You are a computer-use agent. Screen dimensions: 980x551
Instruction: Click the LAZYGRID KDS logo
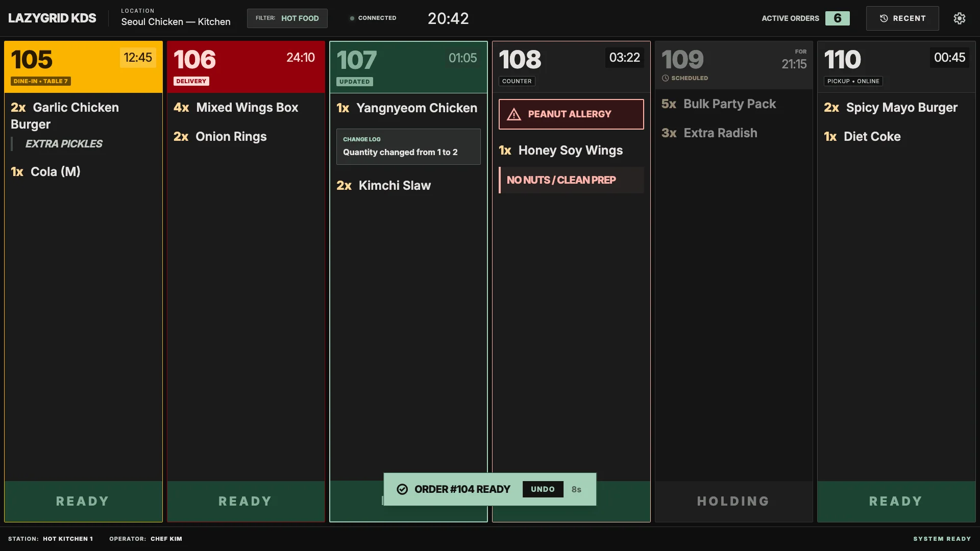tap(52, 18)
